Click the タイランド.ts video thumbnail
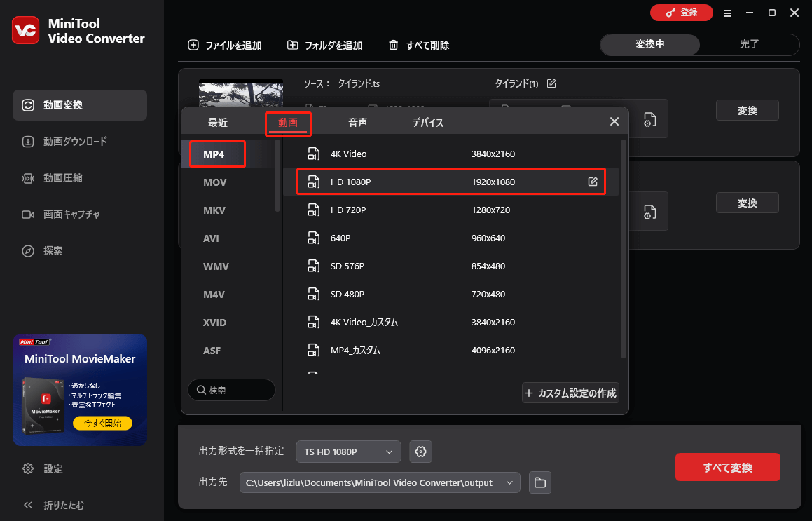812x521 pixels. pos(241,93)
